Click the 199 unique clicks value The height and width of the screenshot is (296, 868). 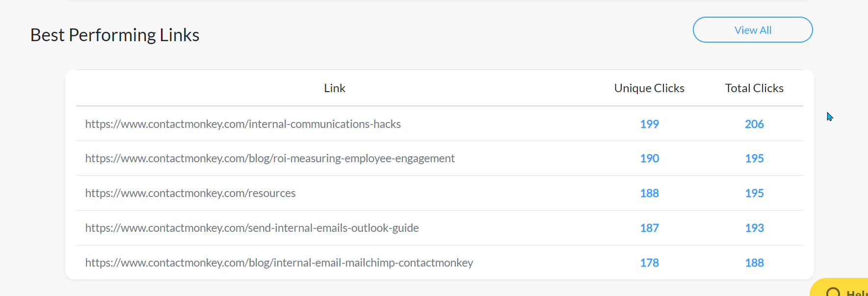[649, 124]
